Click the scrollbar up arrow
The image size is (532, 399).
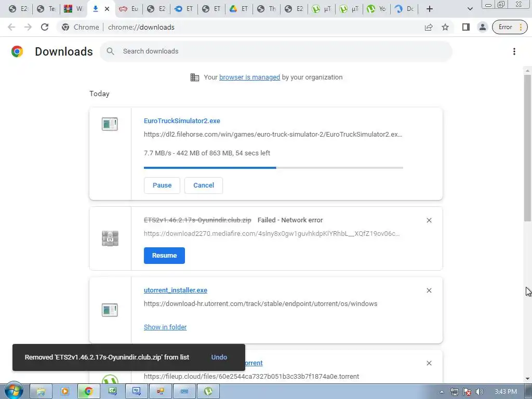(x=527, y=71)
